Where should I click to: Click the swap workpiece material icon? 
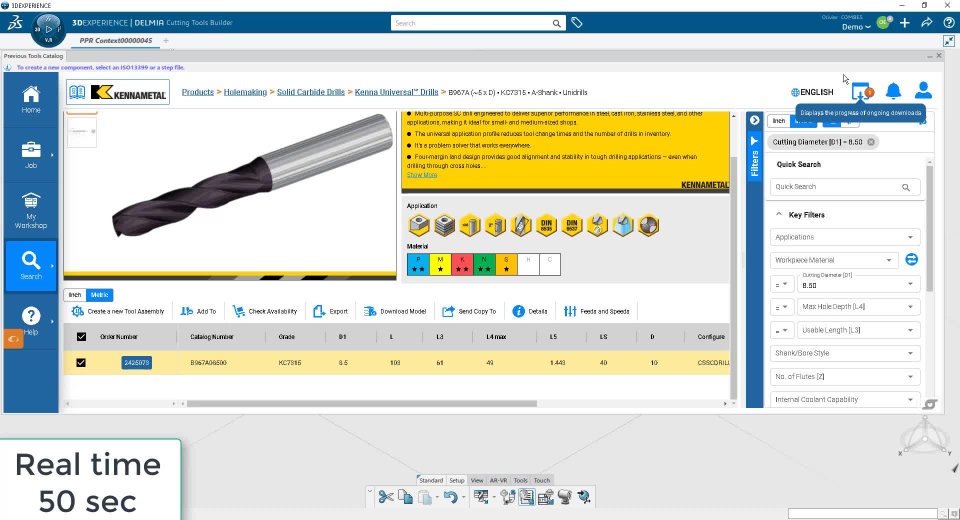(912, 260)
